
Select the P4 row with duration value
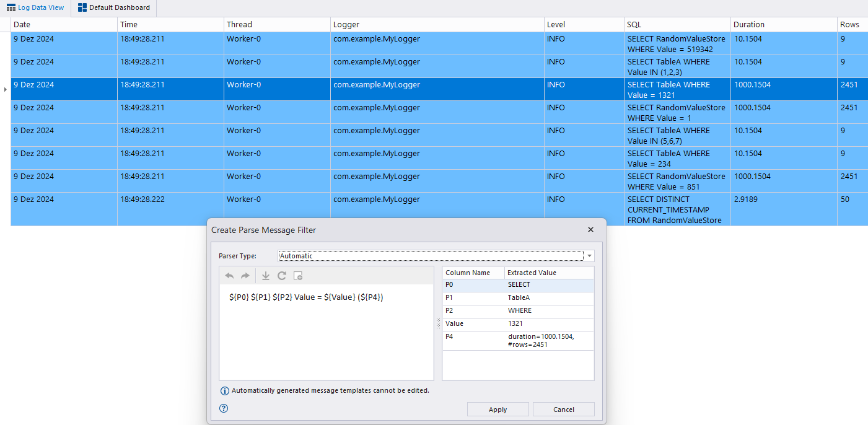pos(519,341)
